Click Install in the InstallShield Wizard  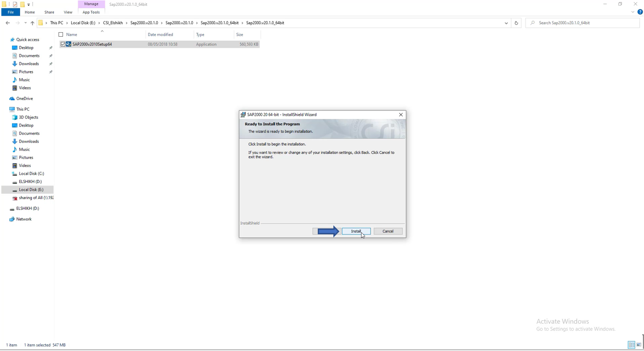(356, 231)
